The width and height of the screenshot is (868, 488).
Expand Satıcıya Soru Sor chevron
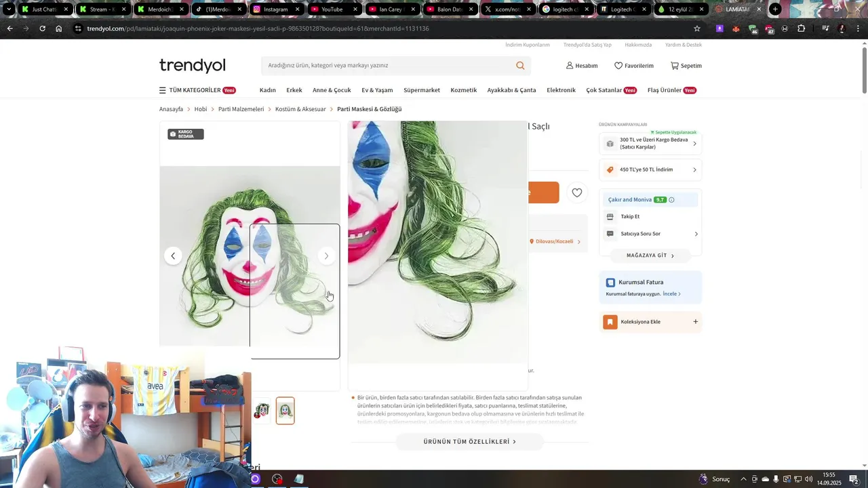pos(696,234)
